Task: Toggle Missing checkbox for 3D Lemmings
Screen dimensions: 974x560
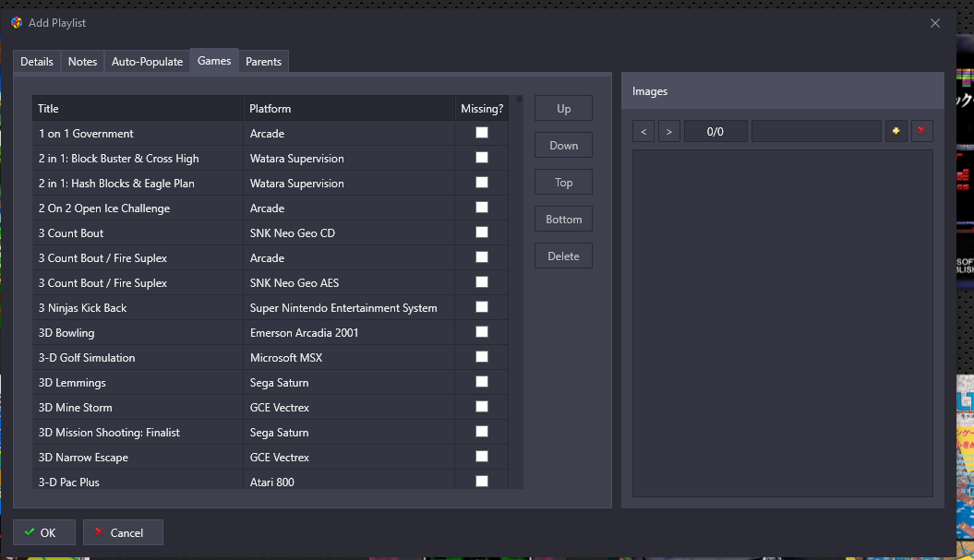Action: coord(481,382)
